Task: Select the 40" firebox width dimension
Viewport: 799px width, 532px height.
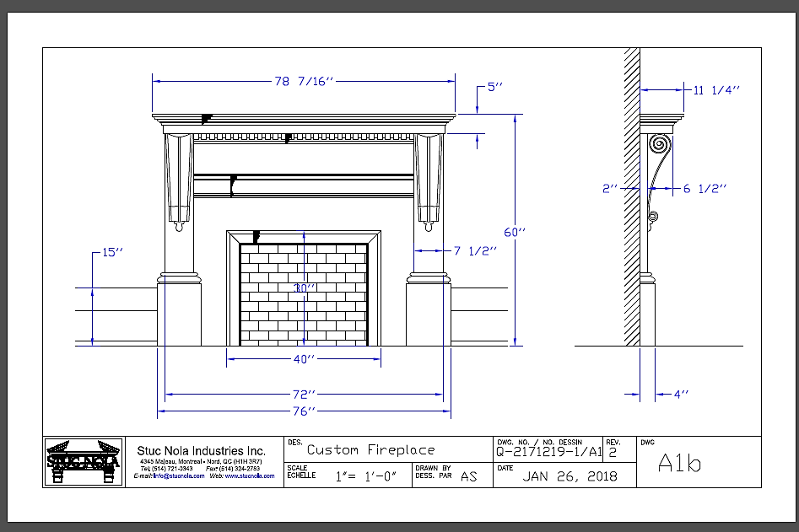Action: [304, 359]
